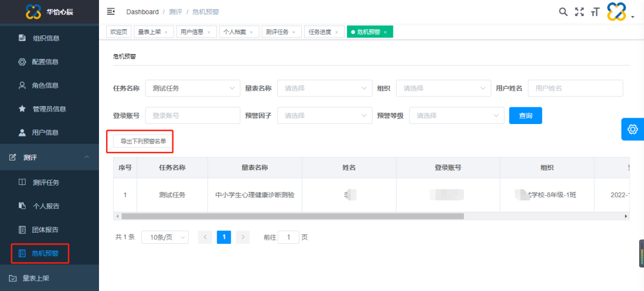This screenshot has height=291, width=644.
Task: Open 管理员信息 in the sidebar
Action: pyautogui.click(x=49, y=109)
